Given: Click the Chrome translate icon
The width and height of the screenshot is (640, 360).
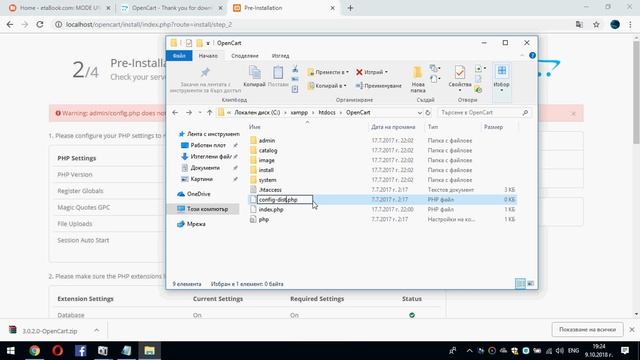Looking at the screenshot, I should [x=579, y=24].
